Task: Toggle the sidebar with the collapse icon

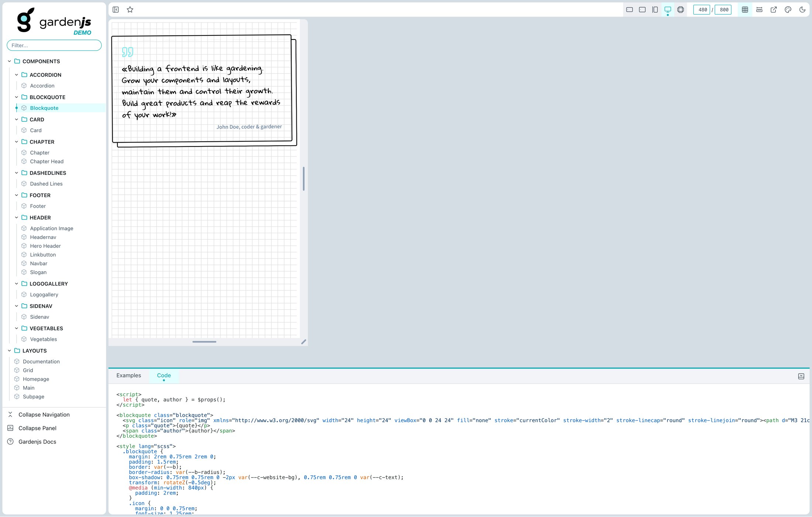Action: pos(116,10)
